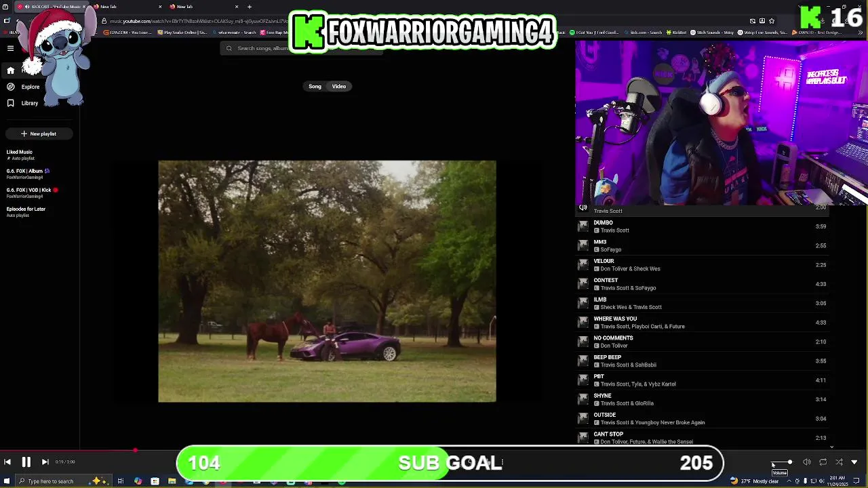Open Task View on the taskbar
Screen dimensions: 868x488
pyautogui.click(x=121, y=481)
